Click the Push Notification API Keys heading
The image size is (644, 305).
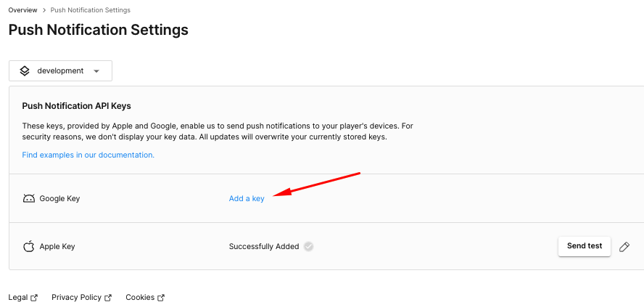76,106
